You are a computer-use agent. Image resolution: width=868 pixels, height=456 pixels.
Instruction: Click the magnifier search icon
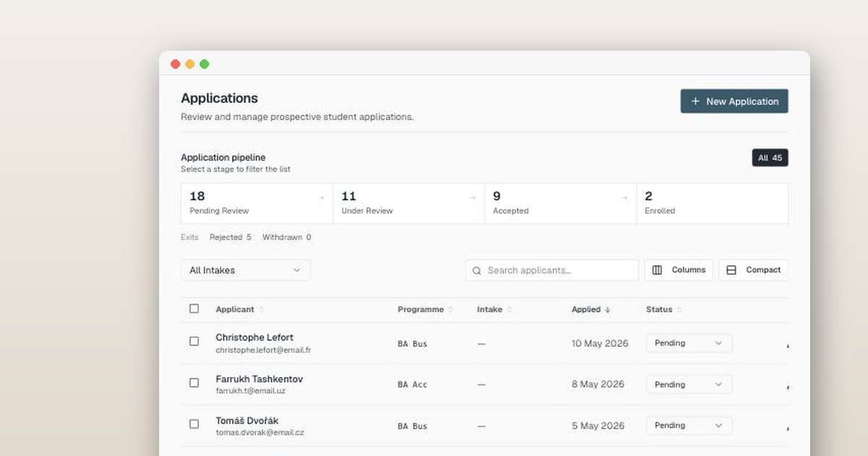click(x=477, y=271)
